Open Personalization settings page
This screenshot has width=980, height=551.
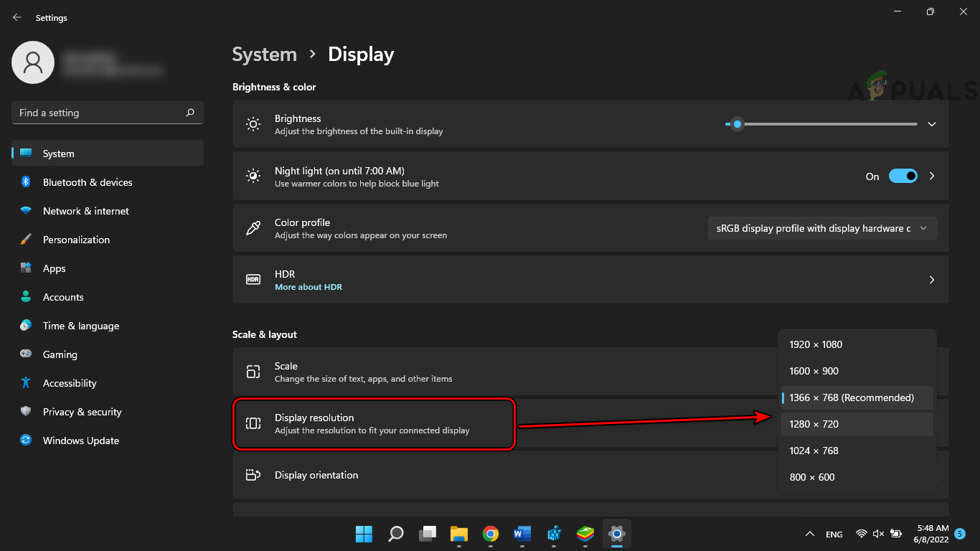tap(76, 240)
